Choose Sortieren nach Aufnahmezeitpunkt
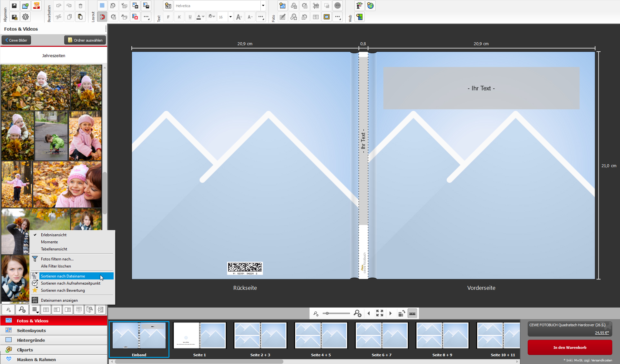Screen dimensions: 620x364 (70, 283)
